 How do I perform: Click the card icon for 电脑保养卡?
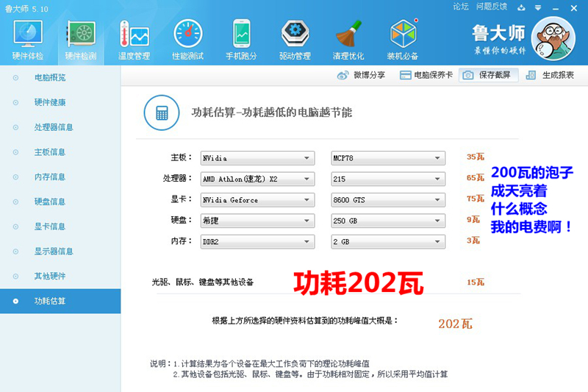[x=406, y=76]
